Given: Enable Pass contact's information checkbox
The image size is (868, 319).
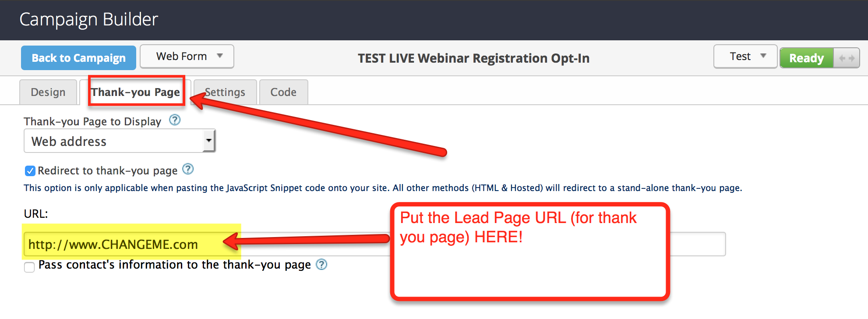Looking at the screenshot, I should tap(29, 267).
